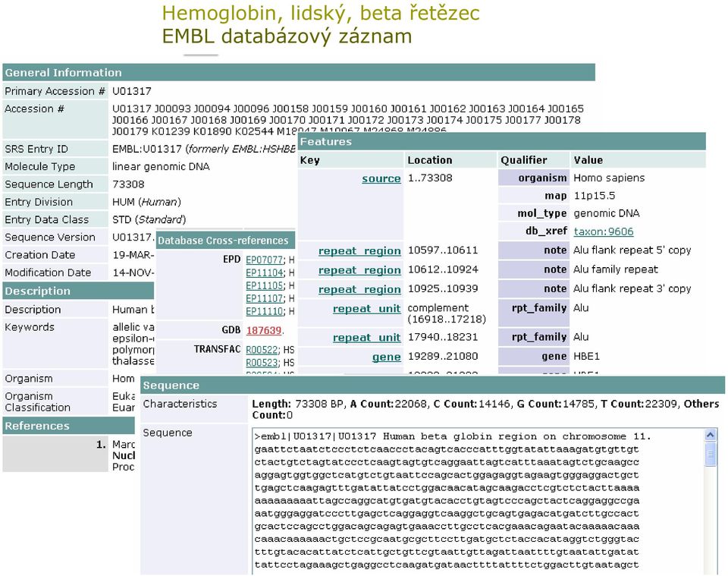
Task: Click the TRANSFAC database label
Action: 218,349
